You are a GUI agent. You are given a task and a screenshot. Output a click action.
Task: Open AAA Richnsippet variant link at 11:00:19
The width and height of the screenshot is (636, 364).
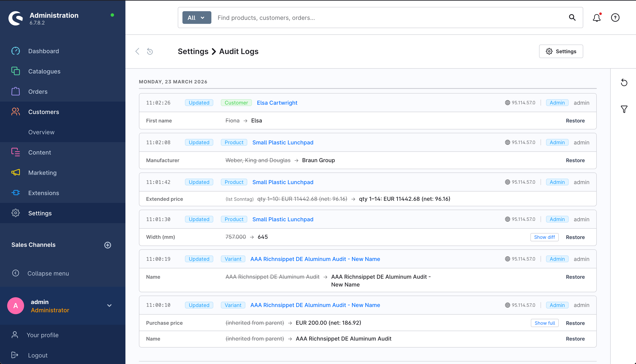coord(315,259)
